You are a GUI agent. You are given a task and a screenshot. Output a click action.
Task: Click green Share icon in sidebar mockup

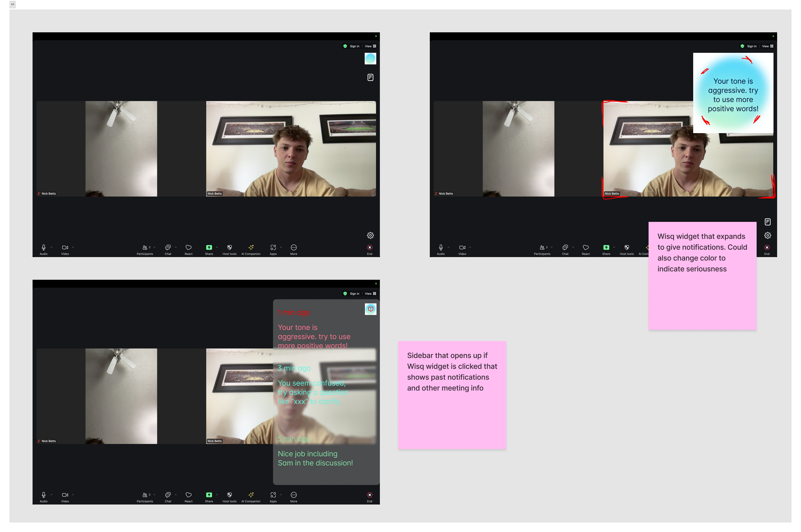click(x=209, y=495)
